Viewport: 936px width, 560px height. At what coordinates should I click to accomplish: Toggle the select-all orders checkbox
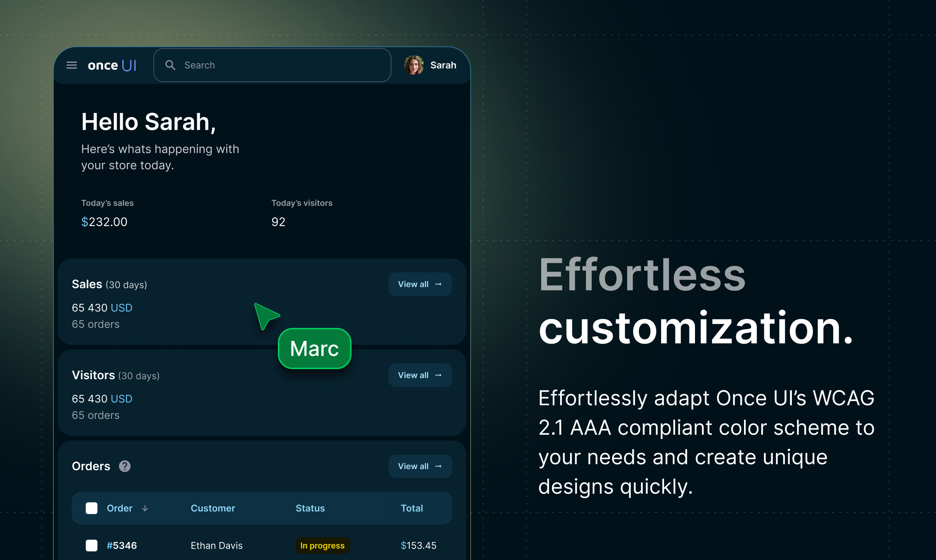tap(91, 508)
